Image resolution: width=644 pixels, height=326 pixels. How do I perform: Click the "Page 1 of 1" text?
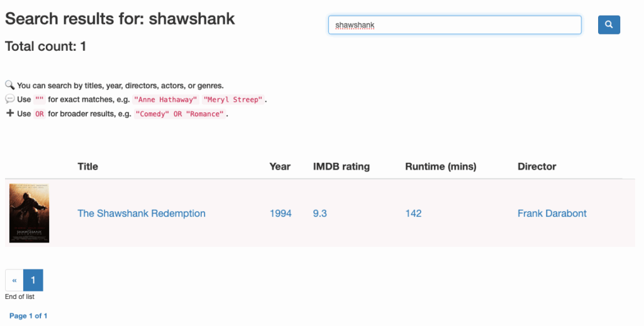click(28, 316)
